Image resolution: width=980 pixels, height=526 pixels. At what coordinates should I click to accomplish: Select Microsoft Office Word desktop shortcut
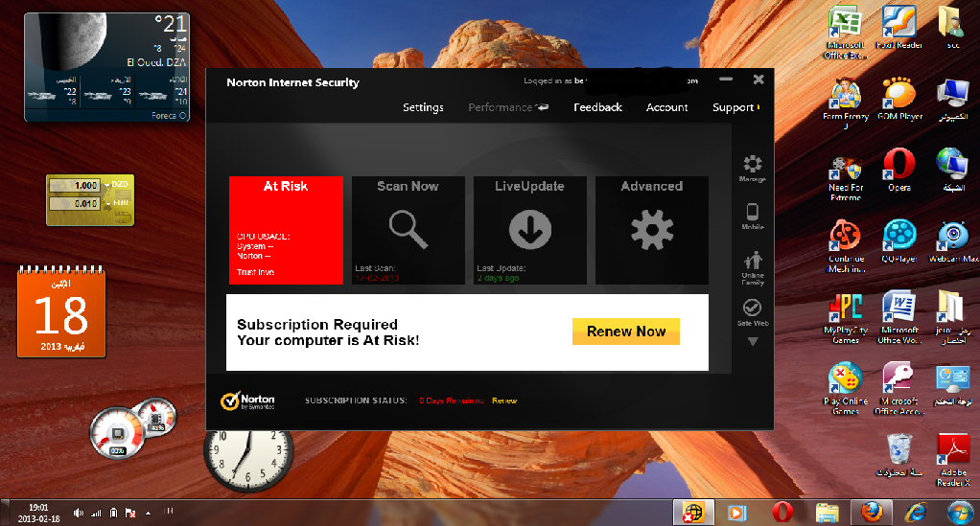pyautogui.click(x=899, y=317)
